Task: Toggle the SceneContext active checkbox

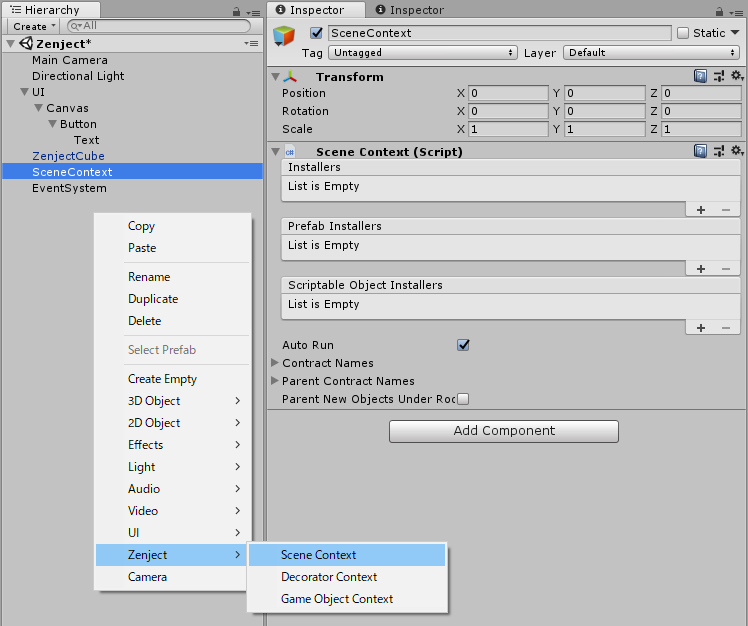Action: 317,33
